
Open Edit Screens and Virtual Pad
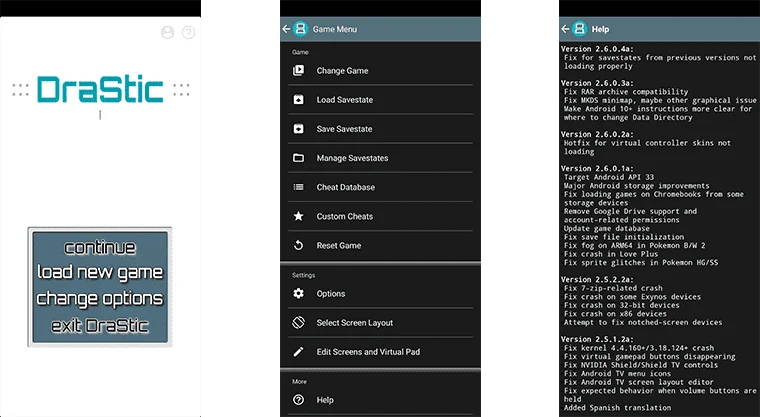(380, 352)
